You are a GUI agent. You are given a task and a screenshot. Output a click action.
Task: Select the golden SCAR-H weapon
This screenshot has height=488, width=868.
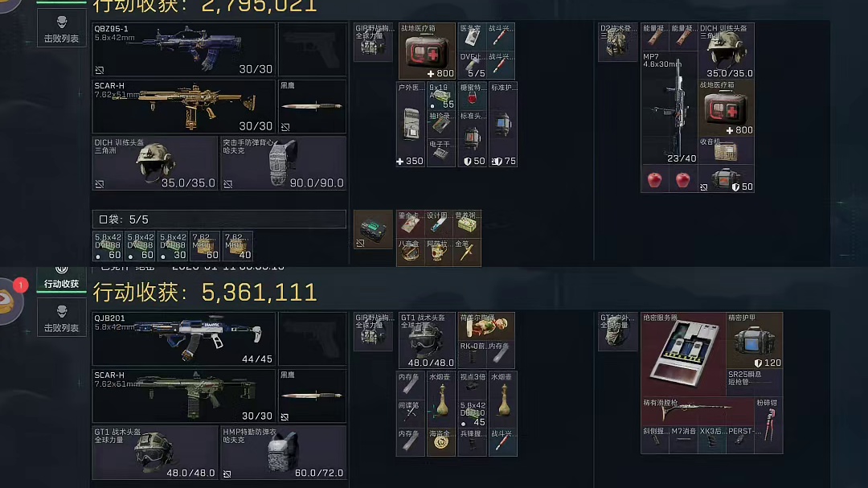pos(184,106)
